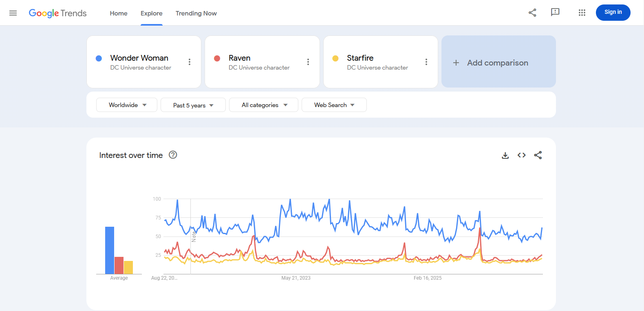Expand the All categories dropdown
644x311 pixels.
(x=264, y=105)
